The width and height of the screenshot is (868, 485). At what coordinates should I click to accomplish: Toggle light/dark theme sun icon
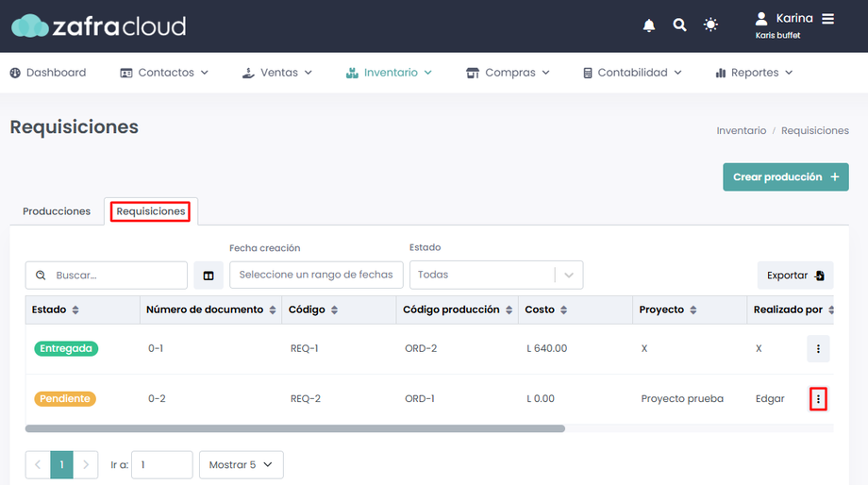point(710,25)
